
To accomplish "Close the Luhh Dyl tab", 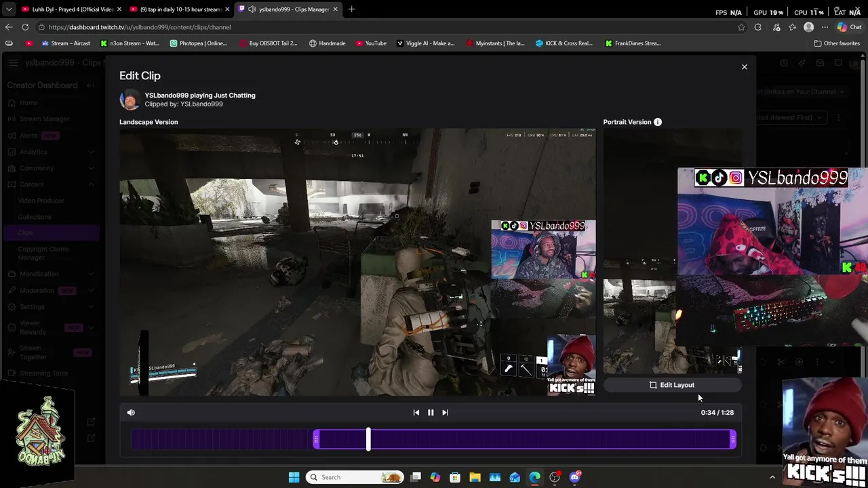I will (119, 9).
